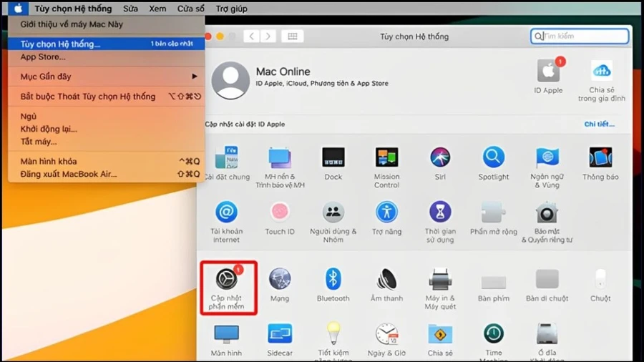644x362 pixels.
Task: Open Người dùng & Nhóm preferences
Action: [333, 222]
